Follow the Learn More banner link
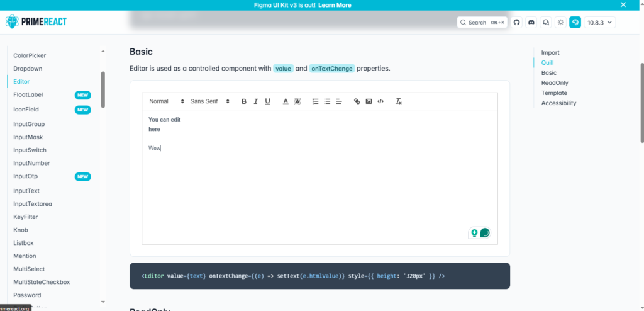 click(x=335, y=5)
